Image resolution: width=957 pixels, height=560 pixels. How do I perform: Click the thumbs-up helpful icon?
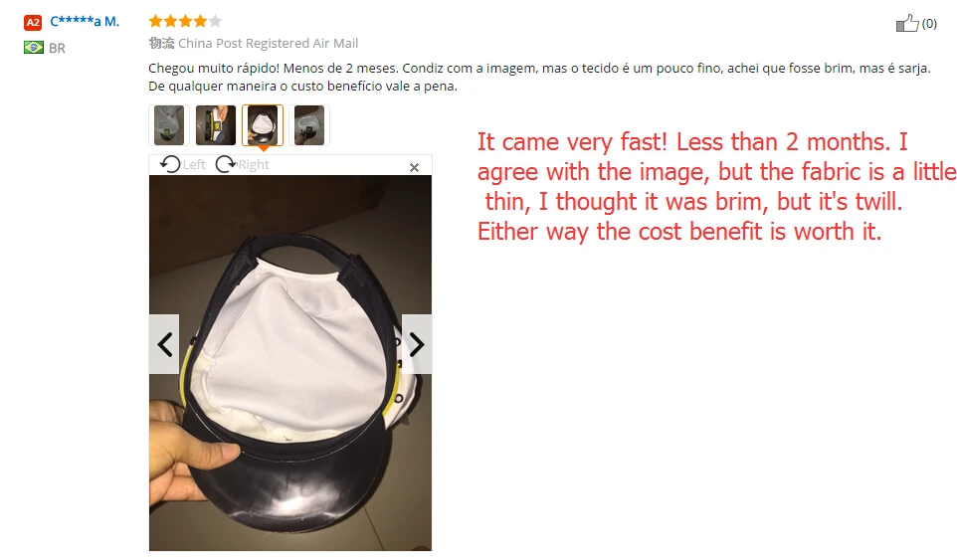point(907,23)
